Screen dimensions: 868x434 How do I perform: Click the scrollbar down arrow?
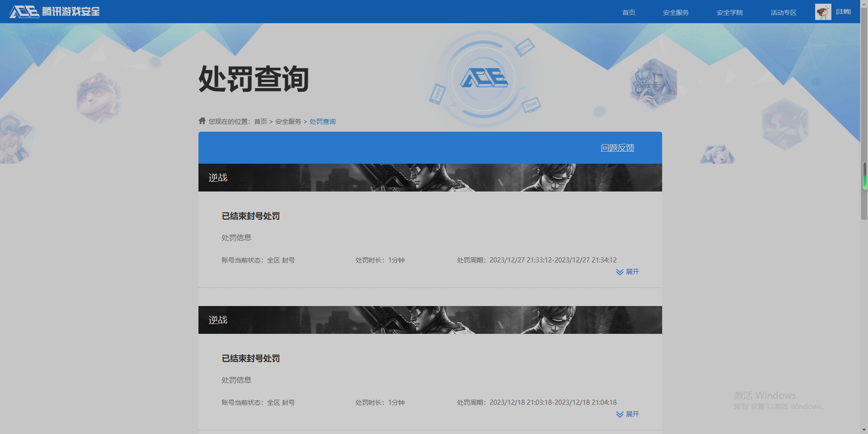point(864,430)
